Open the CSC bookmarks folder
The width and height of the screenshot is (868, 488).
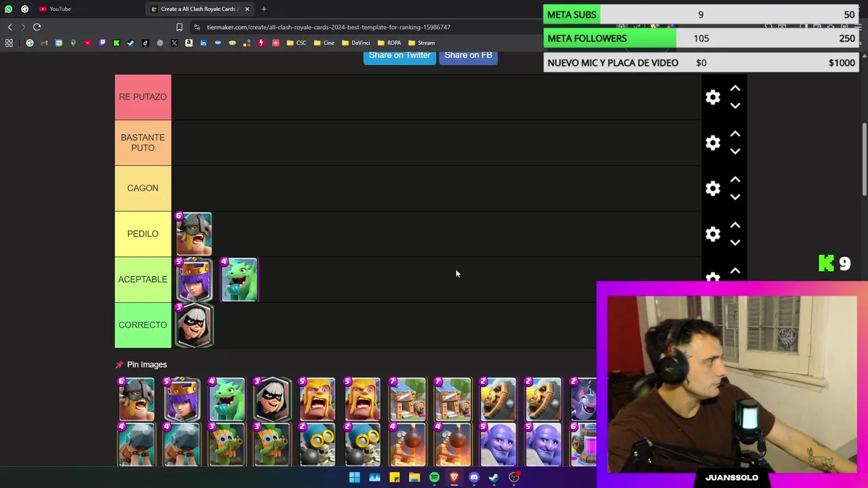pos(296,43)
